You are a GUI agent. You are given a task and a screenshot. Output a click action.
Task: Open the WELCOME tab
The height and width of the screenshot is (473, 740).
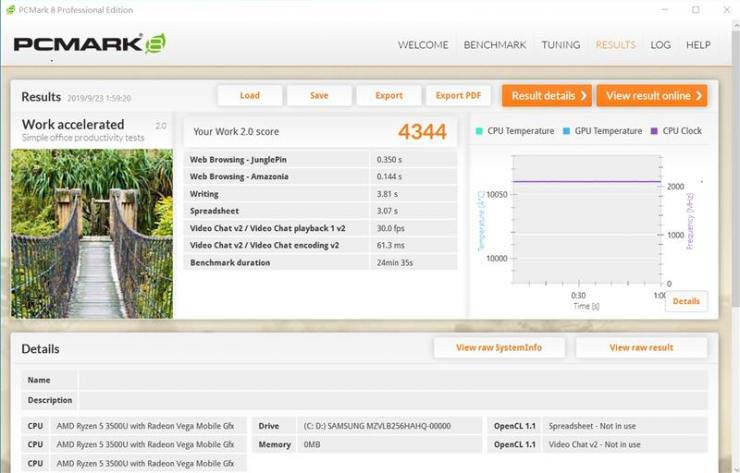pyautogui.click(x=423, y=45)
